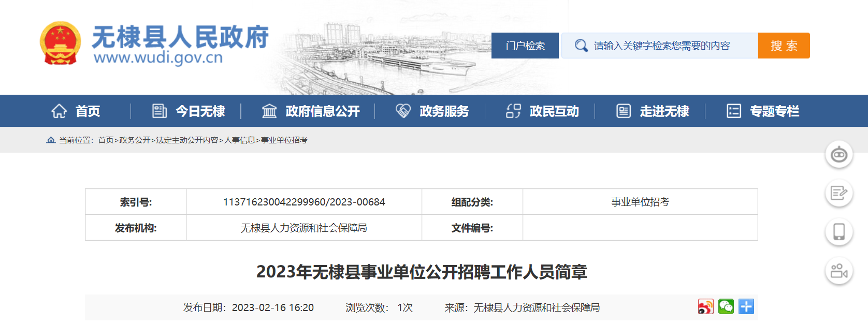Click 事业单位招考 in the breadcrumb

point(284,140)
